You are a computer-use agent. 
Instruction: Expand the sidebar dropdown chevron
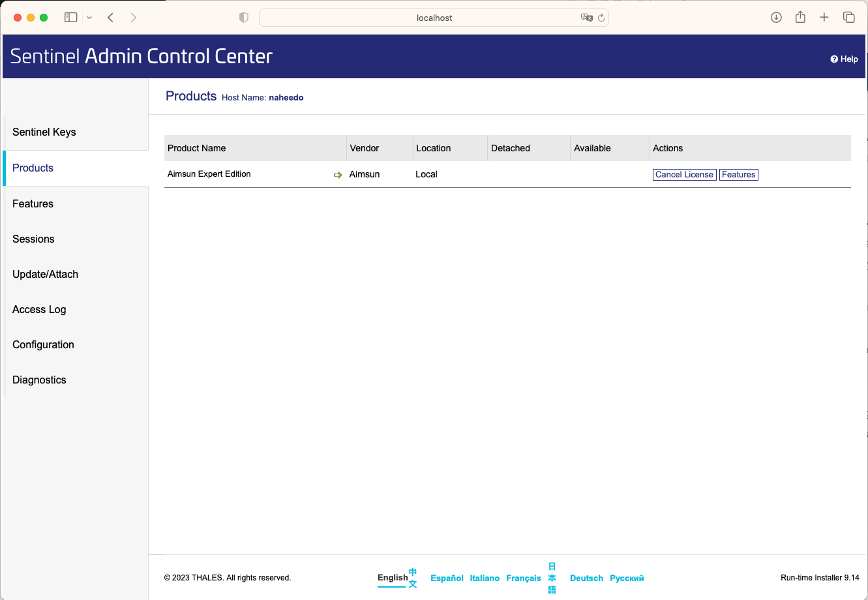[89, 18]
